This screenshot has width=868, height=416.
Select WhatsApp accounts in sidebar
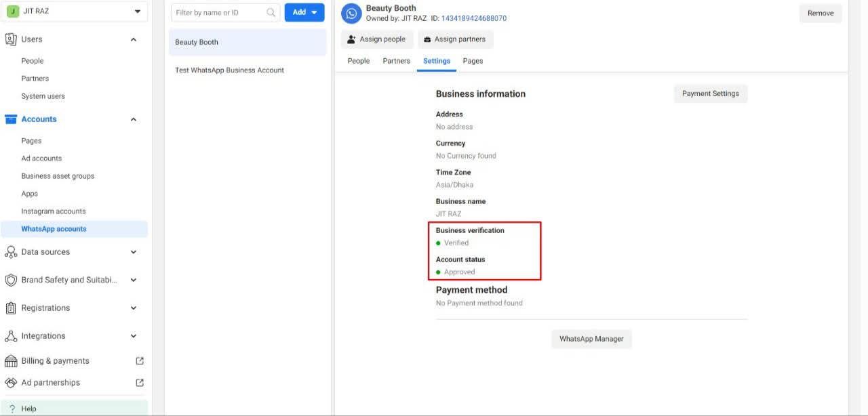(x=75, y=229)
